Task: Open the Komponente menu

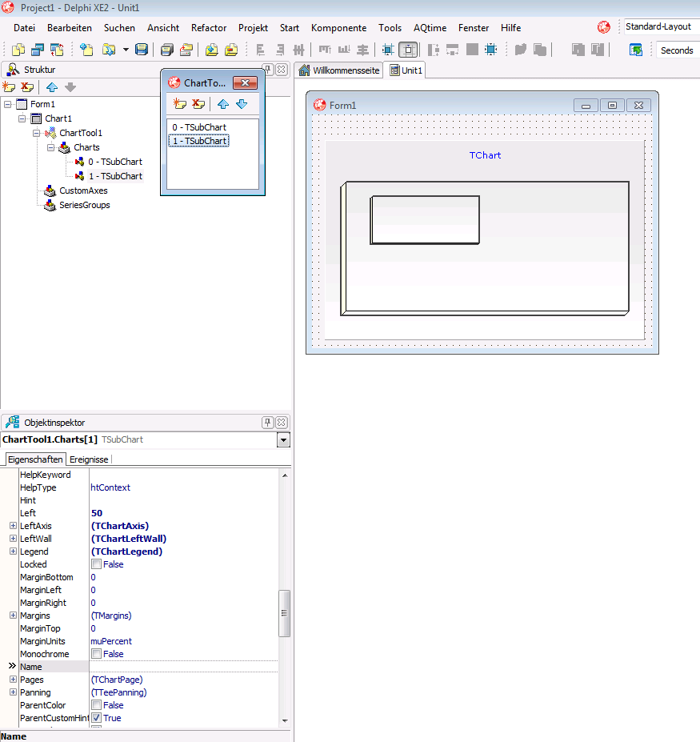Action: (338, 28)
